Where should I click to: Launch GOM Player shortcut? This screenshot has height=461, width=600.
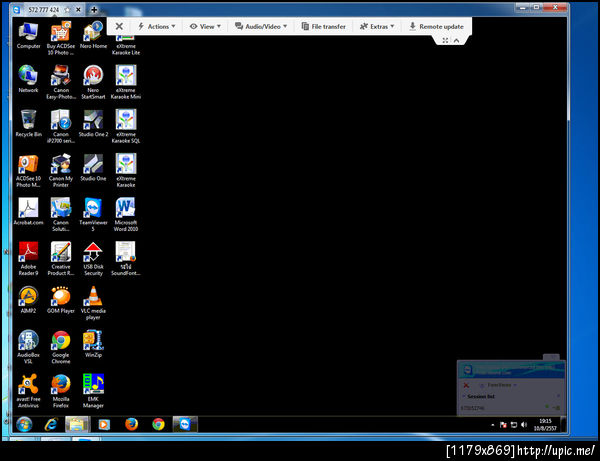tap(60, 300)
